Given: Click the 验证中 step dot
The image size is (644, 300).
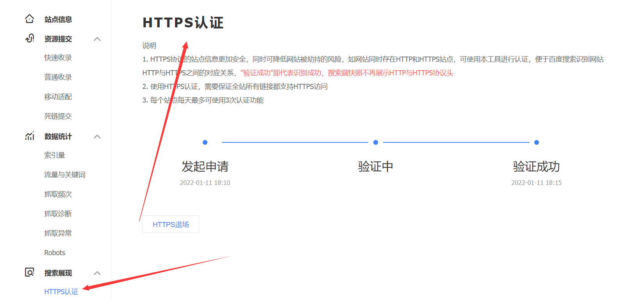Looking at the screenshot, I should 376,142.
